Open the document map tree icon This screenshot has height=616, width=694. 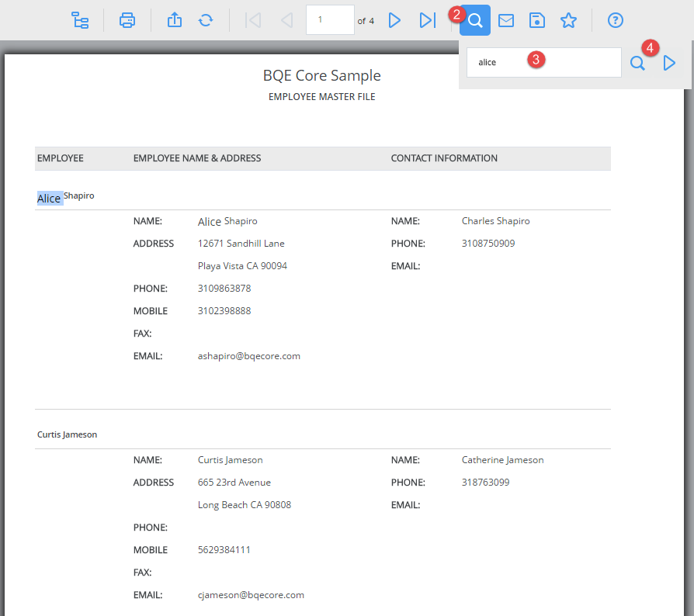tap(80, 20)
